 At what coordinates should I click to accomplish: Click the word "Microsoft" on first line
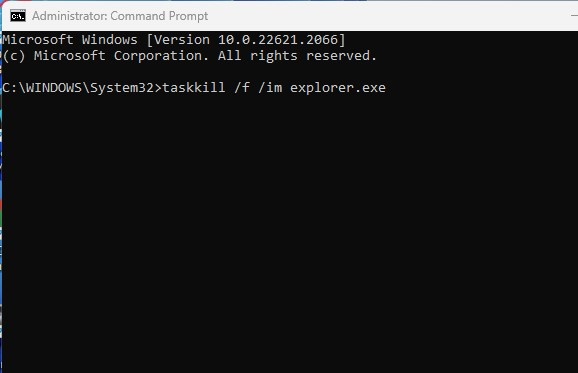38,39
